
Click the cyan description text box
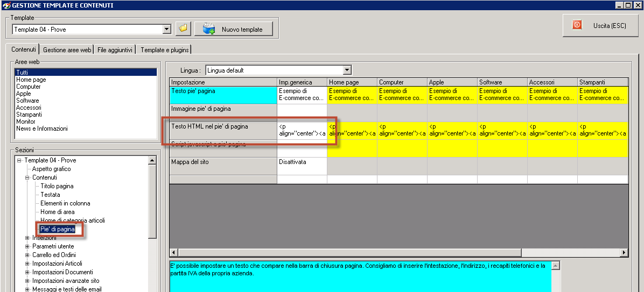tap(360, 276)
